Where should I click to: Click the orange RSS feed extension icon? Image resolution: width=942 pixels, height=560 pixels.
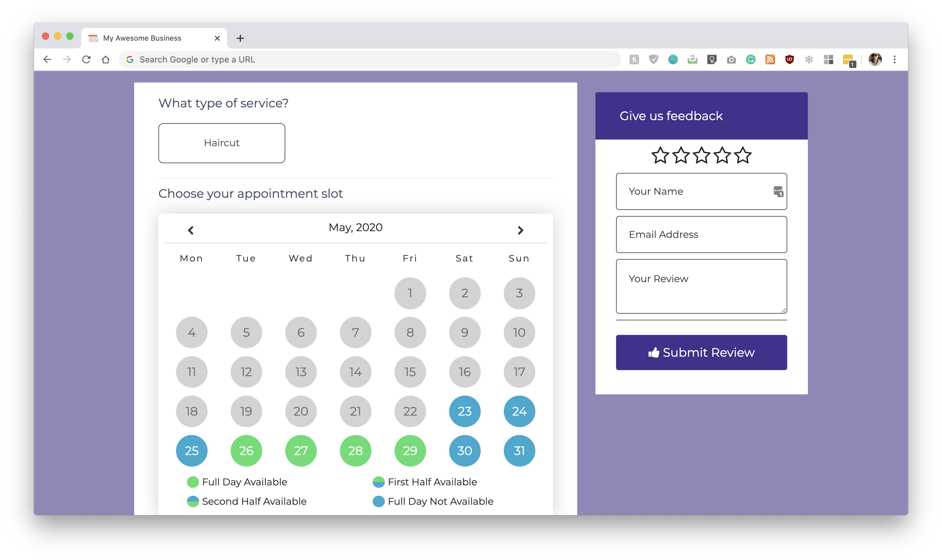point(770,60)
